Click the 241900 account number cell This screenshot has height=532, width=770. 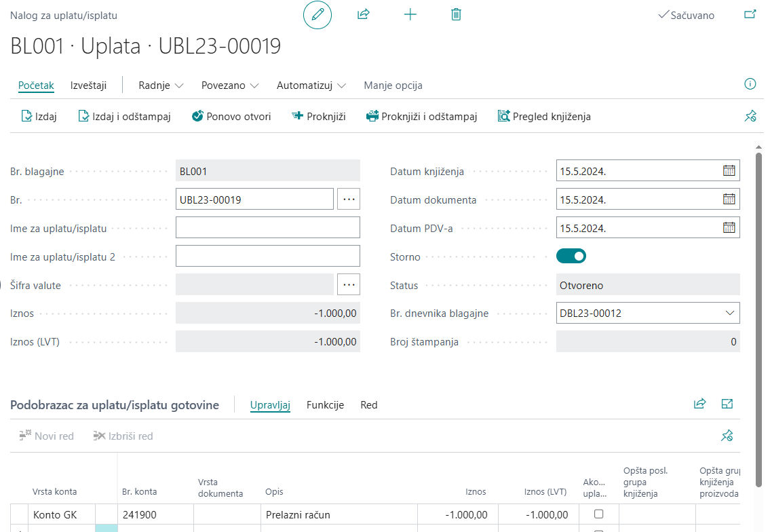(155, 515)
